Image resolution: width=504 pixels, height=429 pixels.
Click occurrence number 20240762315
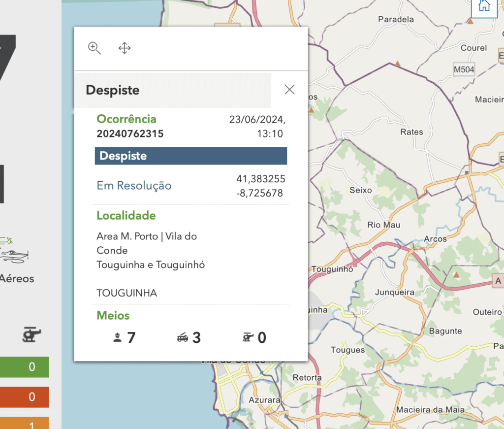coord(130,133)
